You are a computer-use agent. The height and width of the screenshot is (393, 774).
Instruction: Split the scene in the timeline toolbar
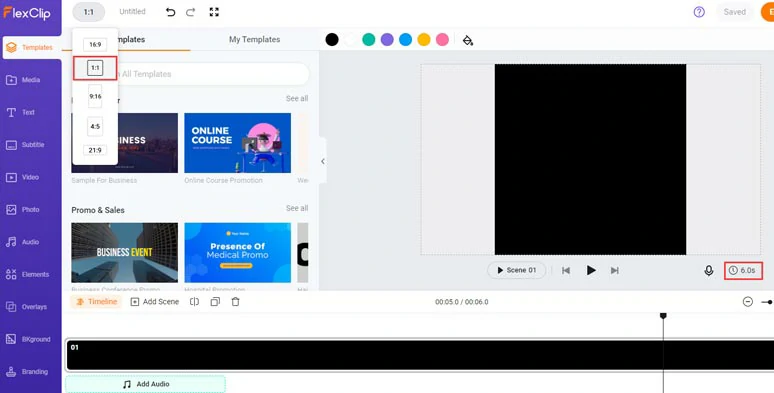tap(194, 302)
